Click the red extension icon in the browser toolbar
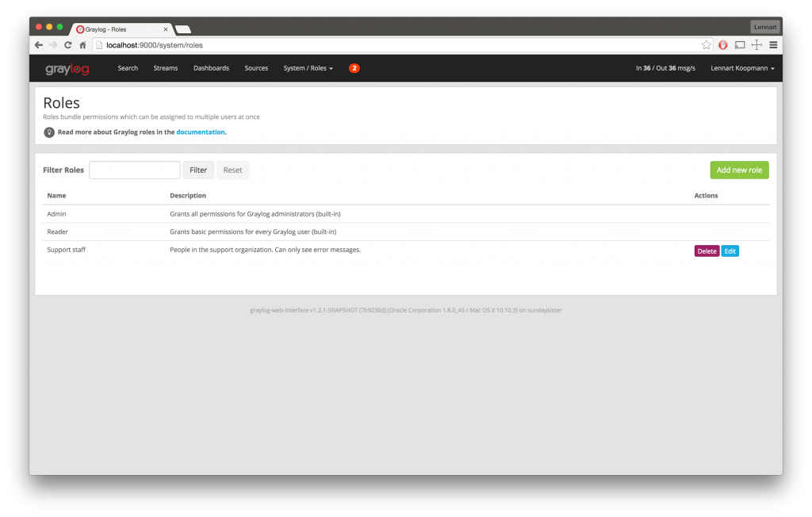 (722, 45)
